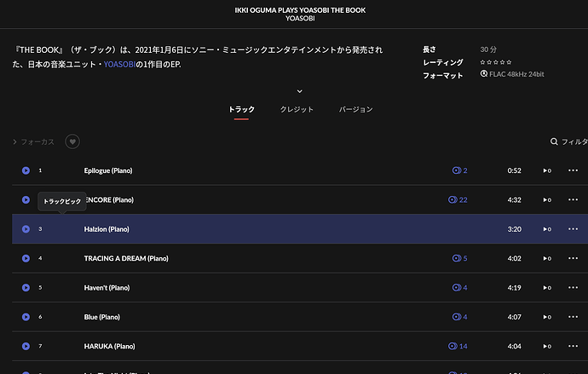Show 14 versions of HARUKA (Piano)
588x374 pixels.
point(458,346)
